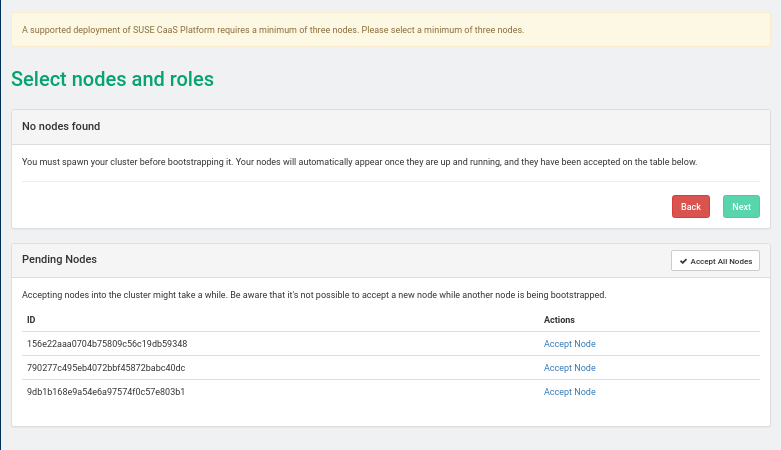This screenshot has width=781, height=450.
Task: Accept node 156e22aaa0704b75809c56c19db59348
Action: pyautogui.click(x=569, y=344)
